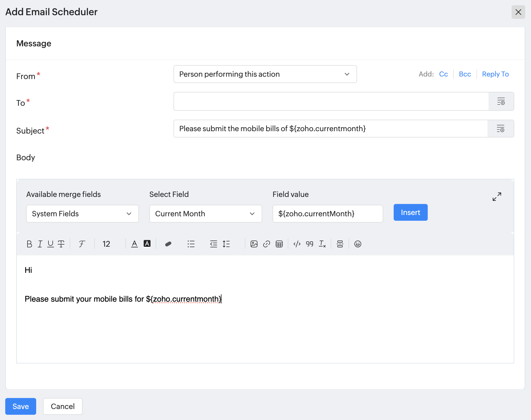
Task: Open the text highlight background color
Action: (x=147, y=244)
